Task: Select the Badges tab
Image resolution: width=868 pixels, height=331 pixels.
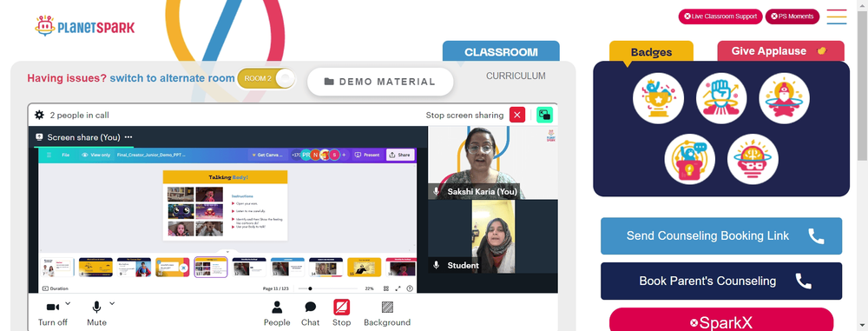Action: click(x=651, y=52)
